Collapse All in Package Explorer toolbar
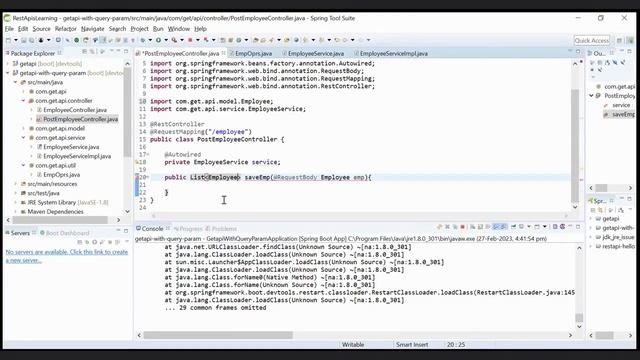The width and height of the screenshot is (640, 360). (x=84, y=52)
